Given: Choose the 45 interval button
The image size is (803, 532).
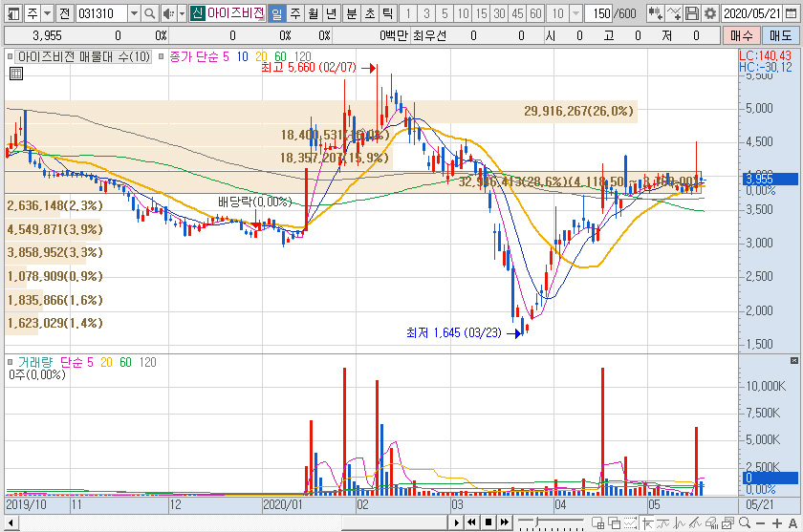Looking at the screenshot, I should click(518, 13).
